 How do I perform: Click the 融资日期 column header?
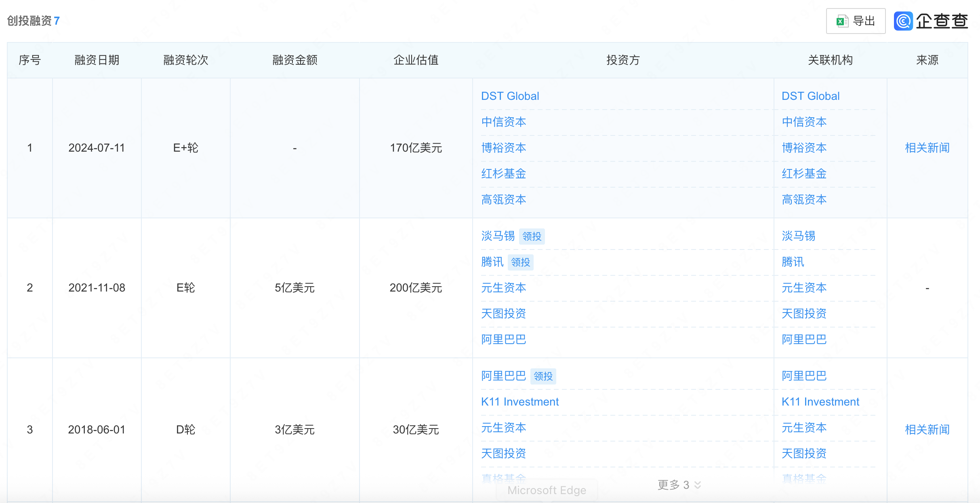[97, 60]
